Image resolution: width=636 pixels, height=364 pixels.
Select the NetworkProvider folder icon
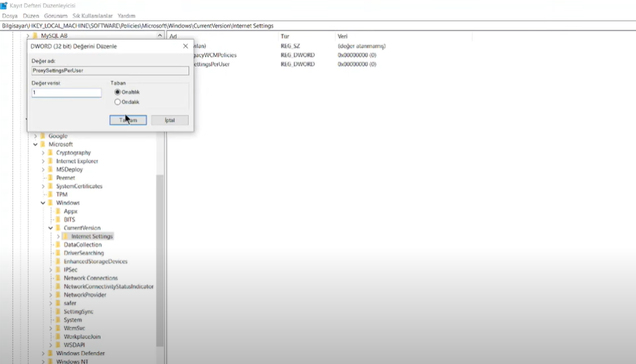58,295
